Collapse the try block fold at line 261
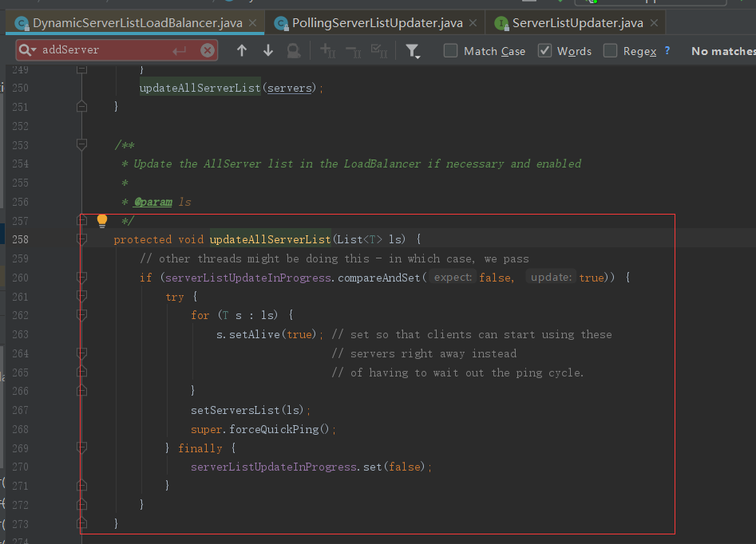 [x=82, y=296]
